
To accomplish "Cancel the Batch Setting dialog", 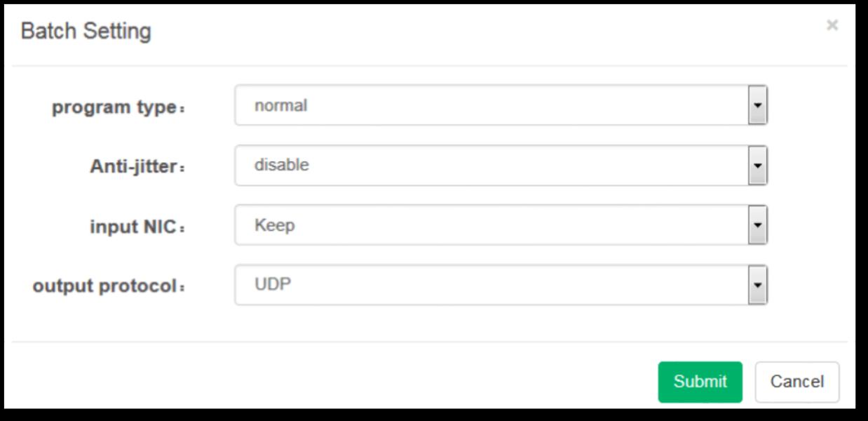I will (x=796, y=382).
